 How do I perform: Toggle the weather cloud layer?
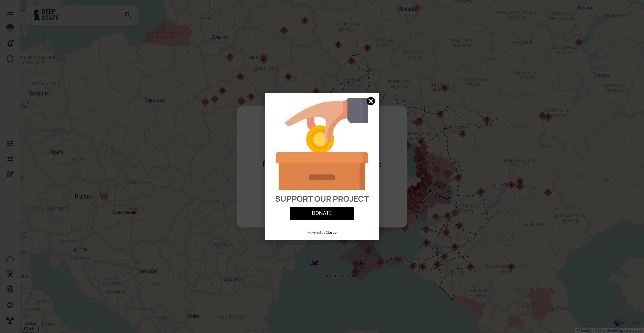point(10,259)
